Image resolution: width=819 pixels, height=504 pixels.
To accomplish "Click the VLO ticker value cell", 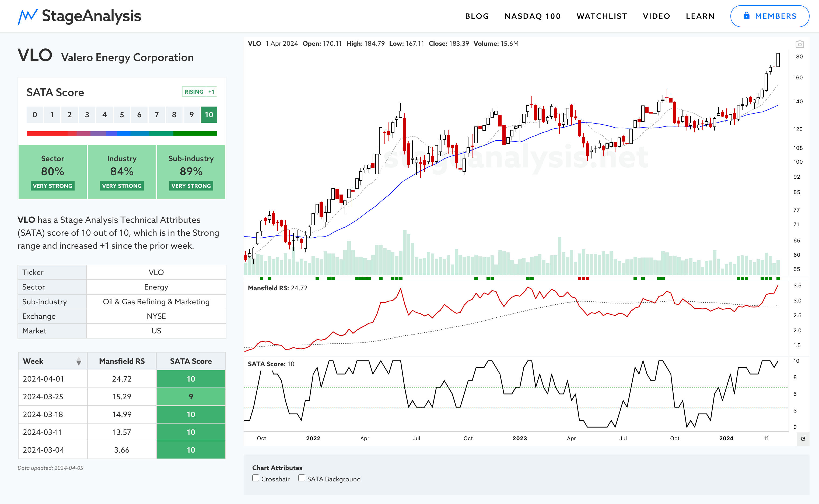I will (x=156, y=272).
